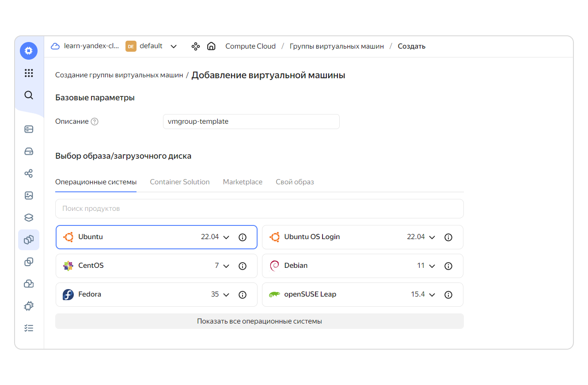Open the all services grid icon

click(x=29, y=73)
